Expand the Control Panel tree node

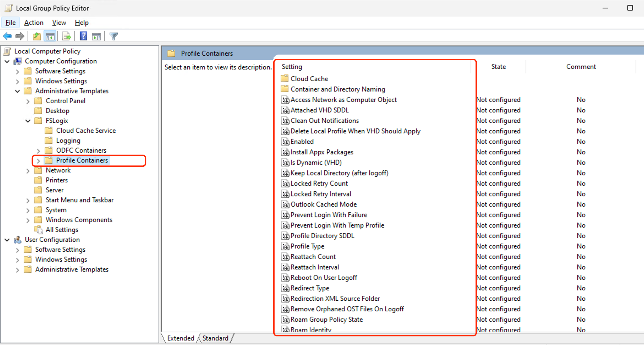tap(28, 101)
